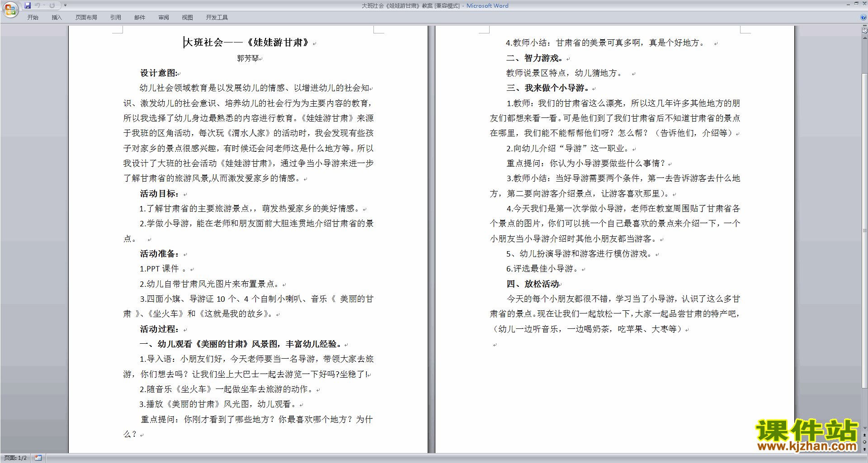Open the 邮件 ribbon tab
The image size is (868, 463).
(140, 18)
